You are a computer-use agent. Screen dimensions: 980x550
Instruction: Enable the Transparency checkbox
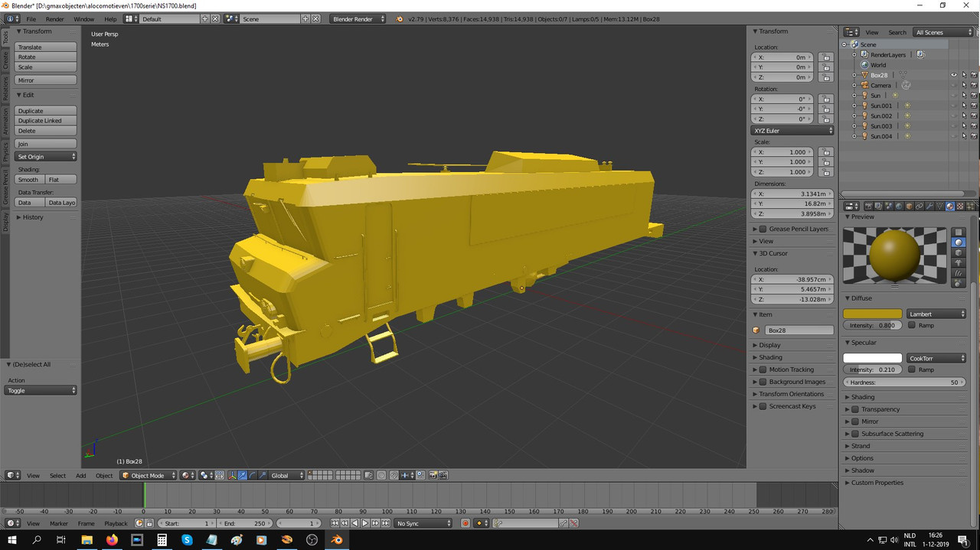[855, 409]
